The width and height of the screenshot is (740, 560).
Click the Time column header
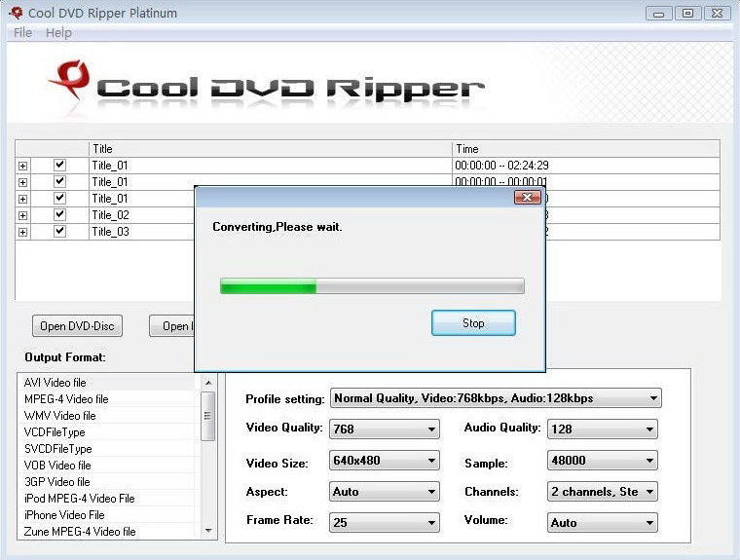(x=586, y=149)
